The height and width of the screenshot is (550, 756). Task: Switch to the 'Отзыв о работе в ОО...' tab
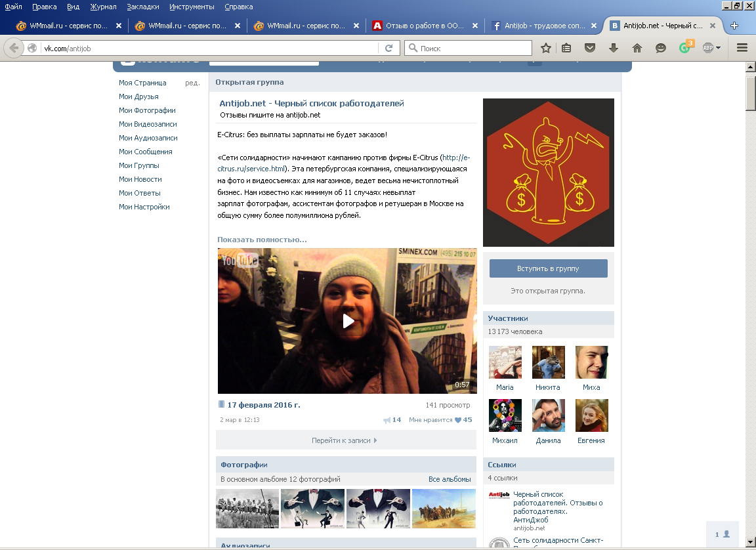[419, 26]
